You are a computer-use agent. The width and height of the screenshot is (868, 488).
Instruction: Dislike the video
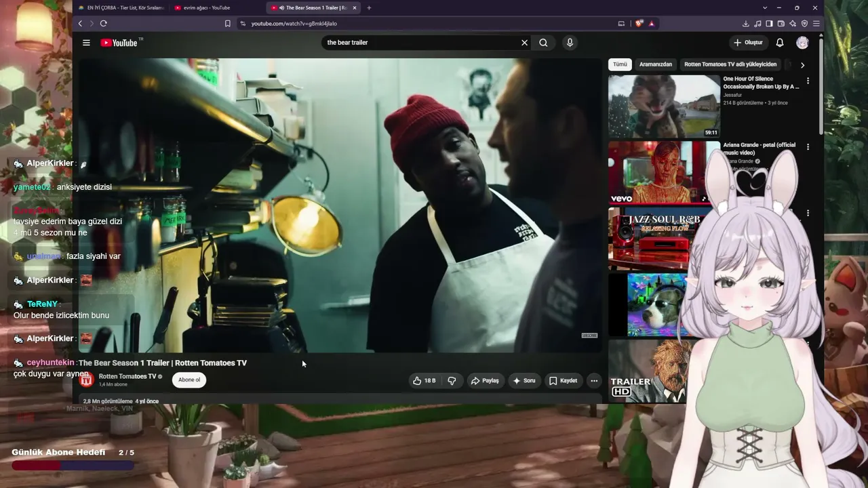coord(452,381)
